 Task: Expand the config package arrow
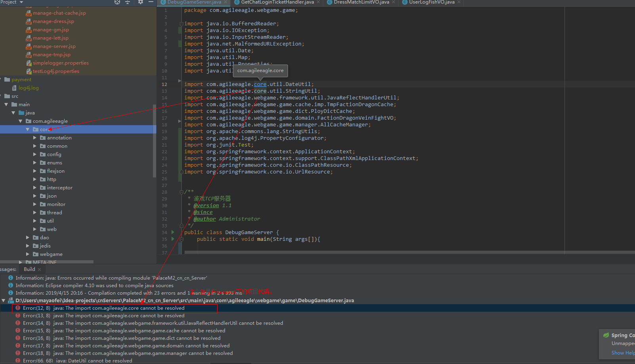[x=35, y=154]
